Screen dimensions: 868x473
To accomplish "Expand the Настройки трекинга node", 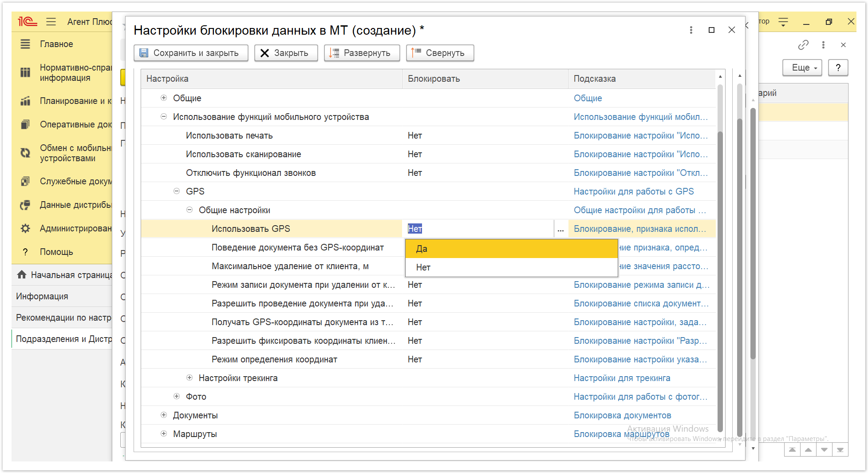I will click(x=189, y=378).
